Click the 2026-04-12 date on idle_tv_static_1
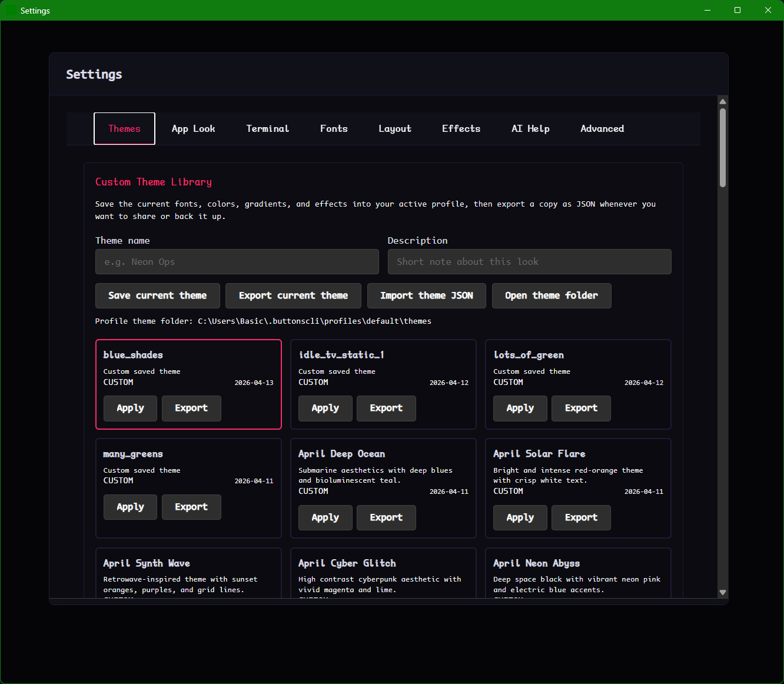 click(x=449, y=383)
